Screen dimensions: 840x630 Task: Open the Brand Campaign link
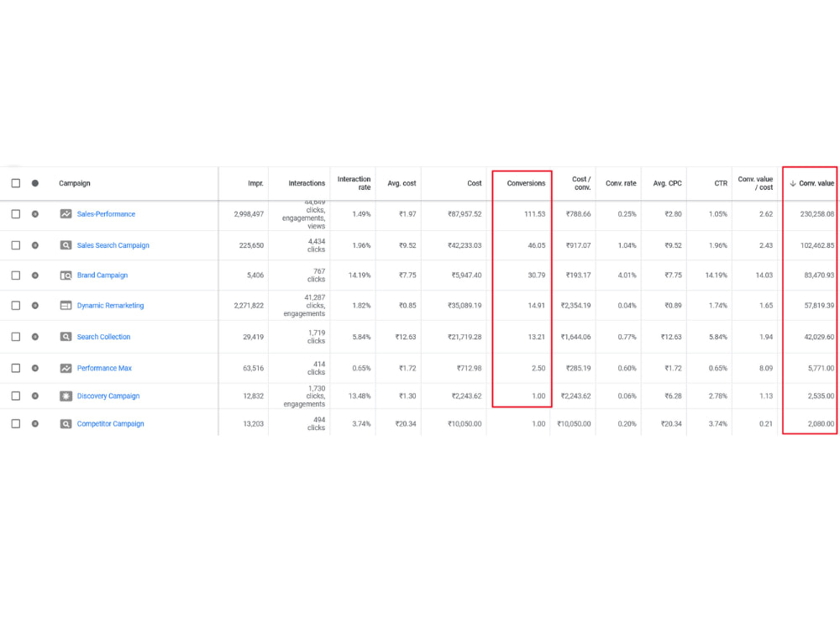pos(102,276)
